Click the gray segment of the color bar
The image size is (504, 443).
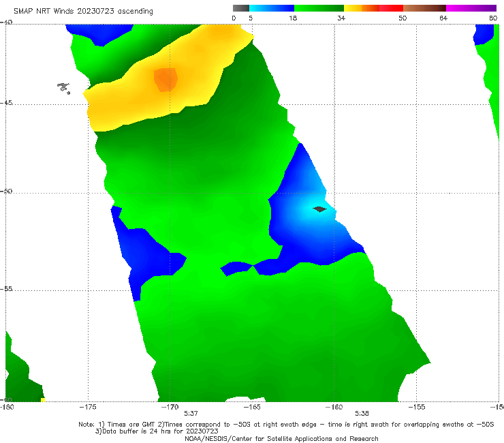[240, 8]
